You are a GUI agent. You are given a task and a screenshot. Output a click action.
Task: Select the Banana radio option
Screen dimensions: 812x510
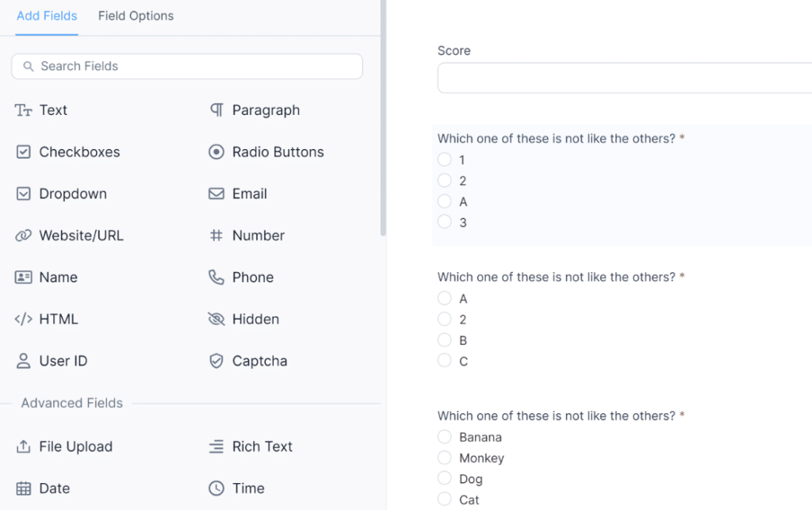point(444,437)
